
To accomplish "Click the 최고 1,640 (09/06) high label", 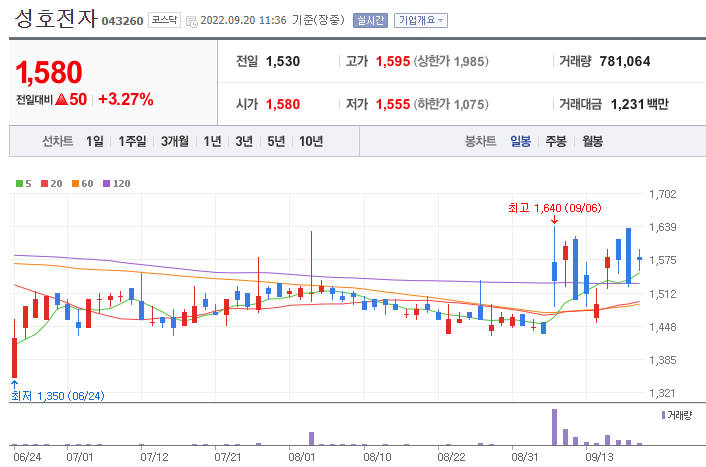I will (x=555, y=208).
